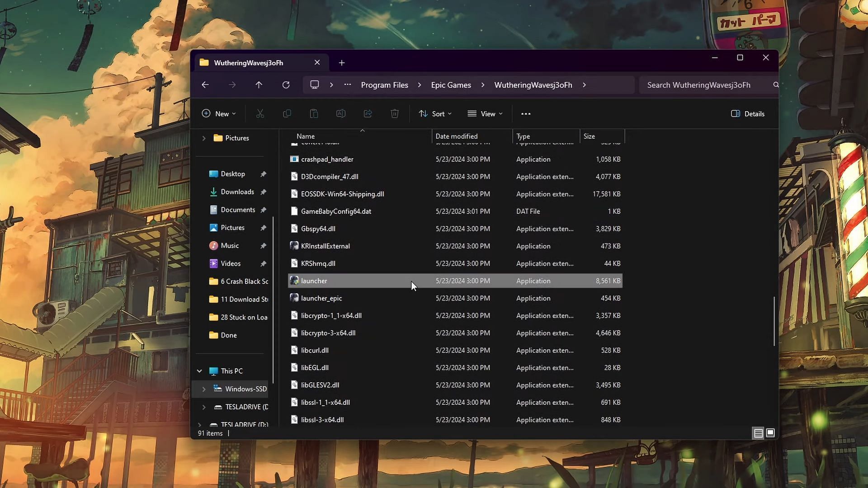Click the file list vertical scrollbar
Screen dimensions: 868x488
[x=774, y=321]
